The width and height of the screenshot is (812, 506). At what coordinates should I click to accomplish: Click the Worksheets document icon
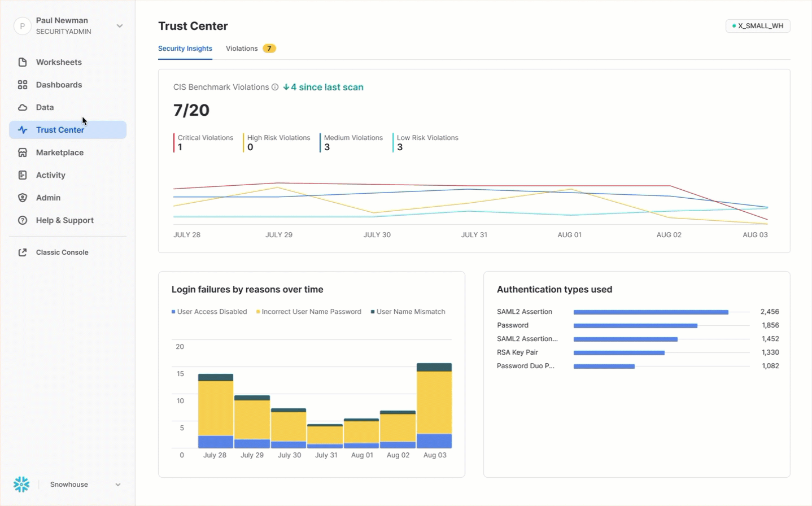23,62
